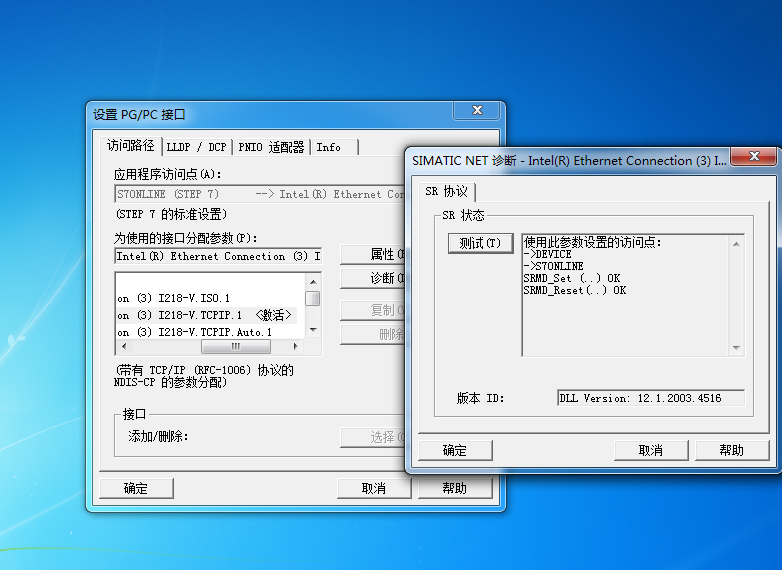The height and width of the screenshot is (570, 782).
Task: Click the ->S7ONLINE line in status output
Action: click(x=554, y=266)
